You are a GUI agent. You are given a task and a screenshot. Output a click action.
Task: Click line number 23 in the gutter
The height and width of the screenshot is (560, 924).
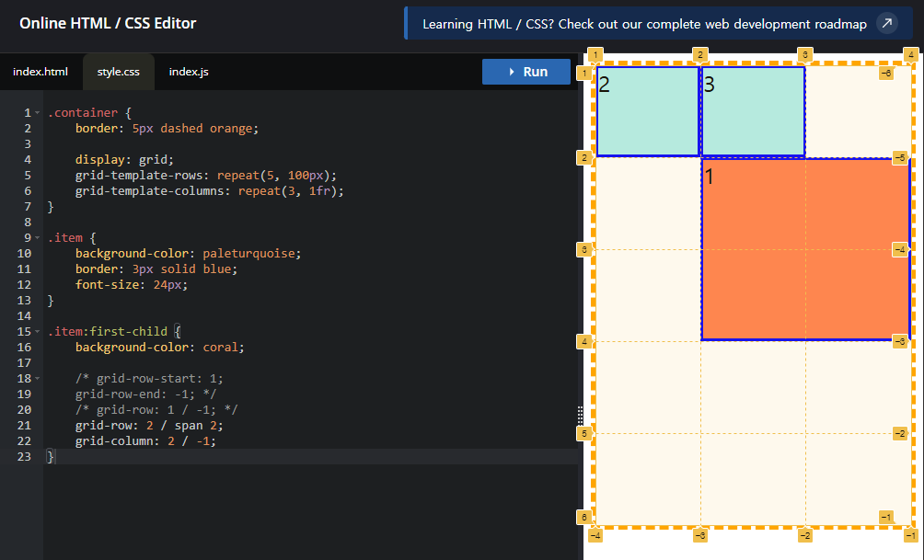24,456
